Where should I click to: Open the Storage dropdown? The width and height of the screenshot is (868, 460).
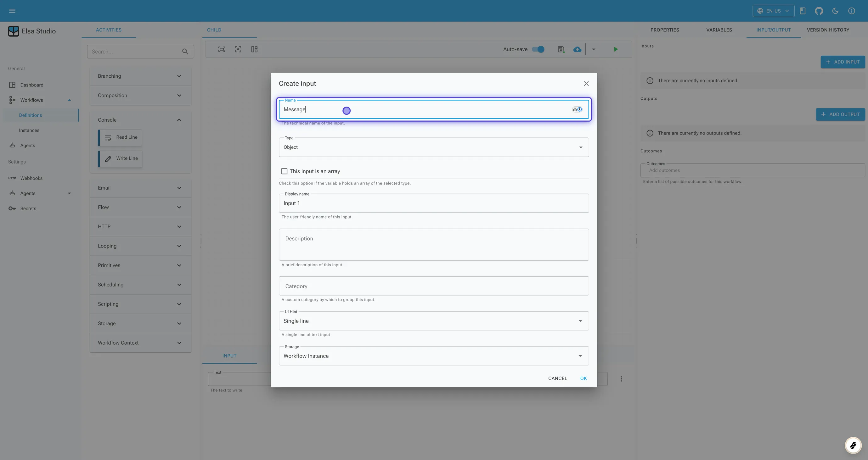pyautogui.click(x=434, y=356)
